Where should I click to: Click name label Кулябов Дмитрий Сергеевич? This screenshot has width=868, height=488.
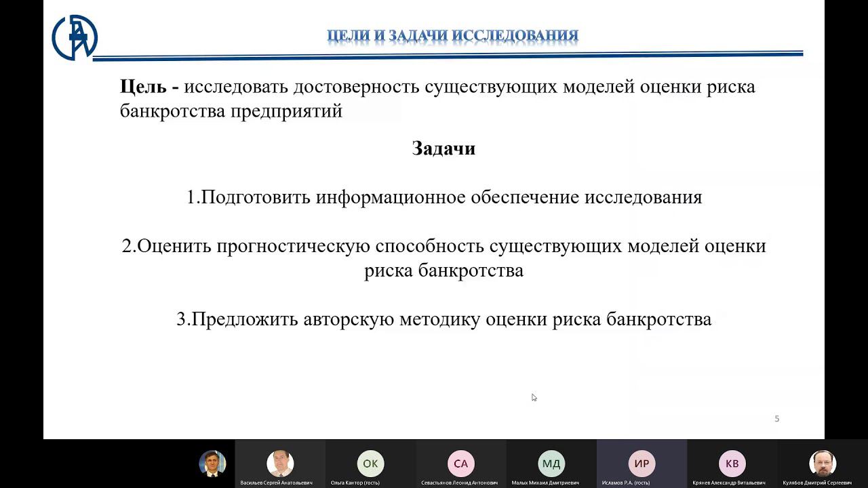817,483
